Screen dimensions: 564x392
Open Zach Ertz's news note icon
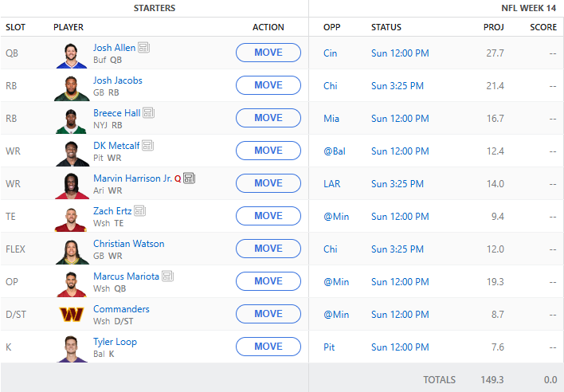click(140, 211)
